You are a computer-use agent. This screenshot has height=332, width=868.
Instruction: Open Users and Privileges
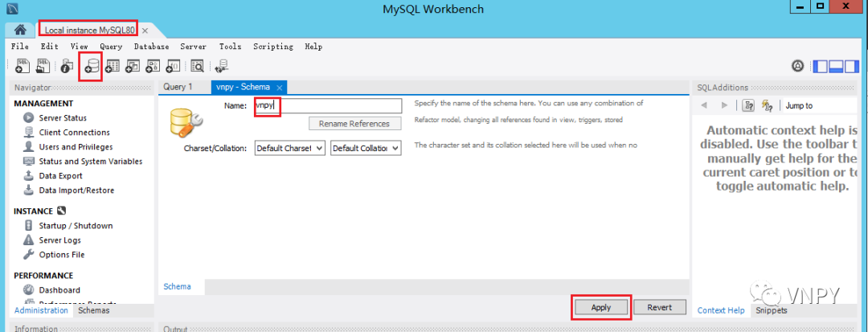76,146
